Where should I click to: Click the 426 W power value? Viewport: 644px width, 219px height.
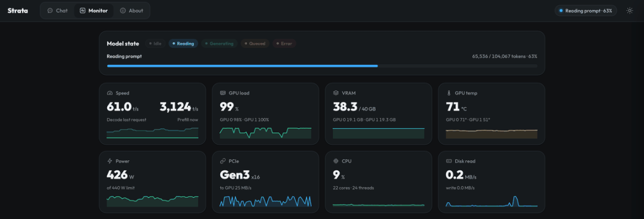(x=120, y=175)
